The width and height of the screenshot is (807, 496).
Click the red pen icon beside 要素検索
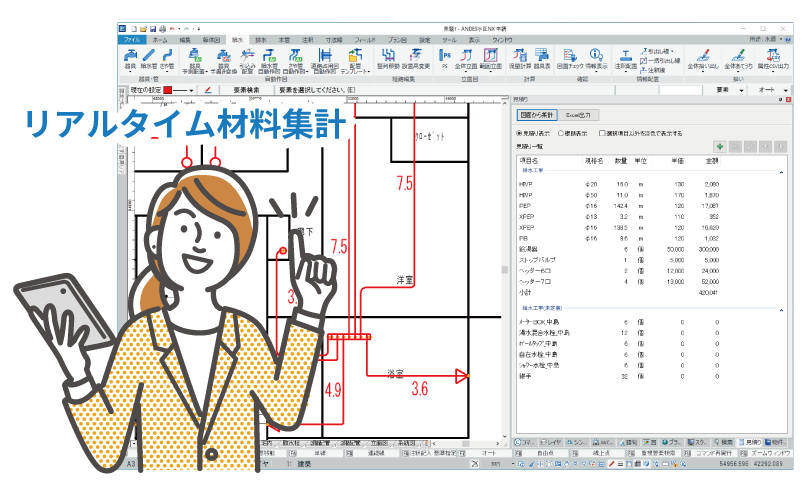pos(208,90)
